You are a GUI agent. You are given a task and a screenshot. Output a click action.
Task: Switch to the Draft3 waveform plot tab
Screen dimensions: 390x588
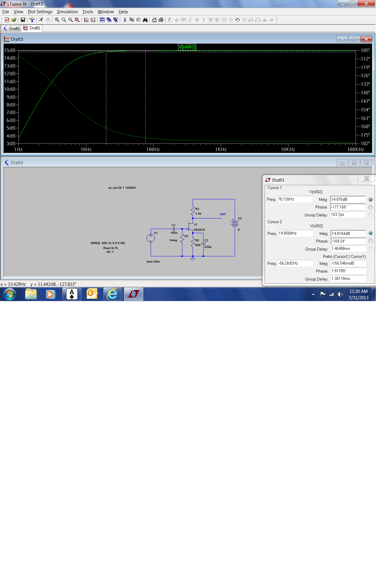(x=32, y=28)
